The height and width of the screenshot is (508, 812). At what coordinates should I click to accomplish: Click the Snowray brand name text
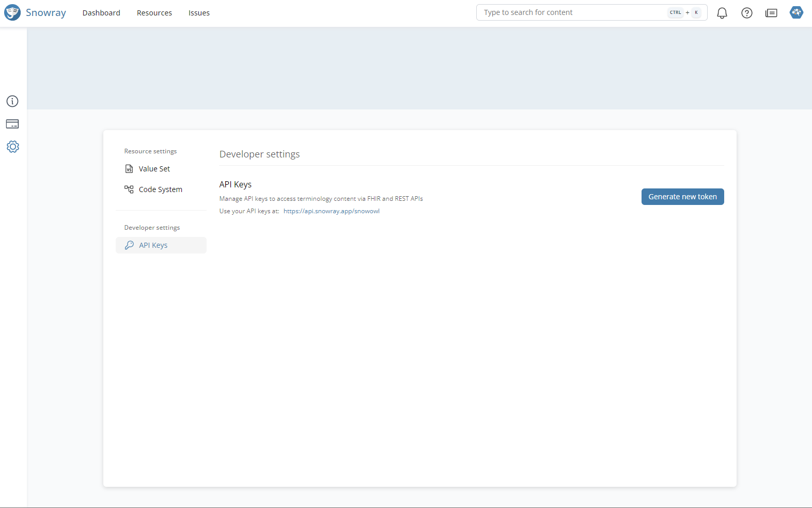point(46,12)
